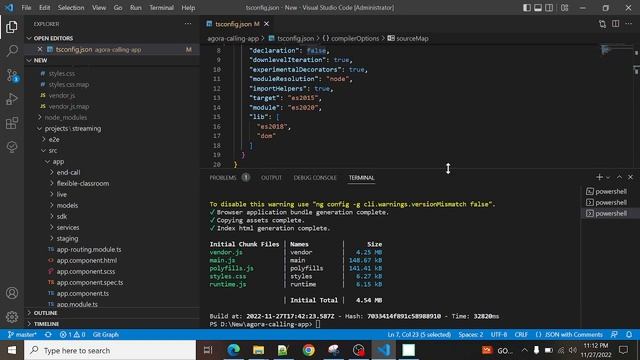This screenshot has width=640, height=360.
Task: Change indentation via Spaces: 2
Action: click(x=470, y=335)
